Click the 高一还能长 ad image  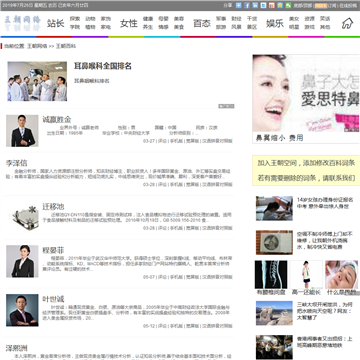point(306,275)
